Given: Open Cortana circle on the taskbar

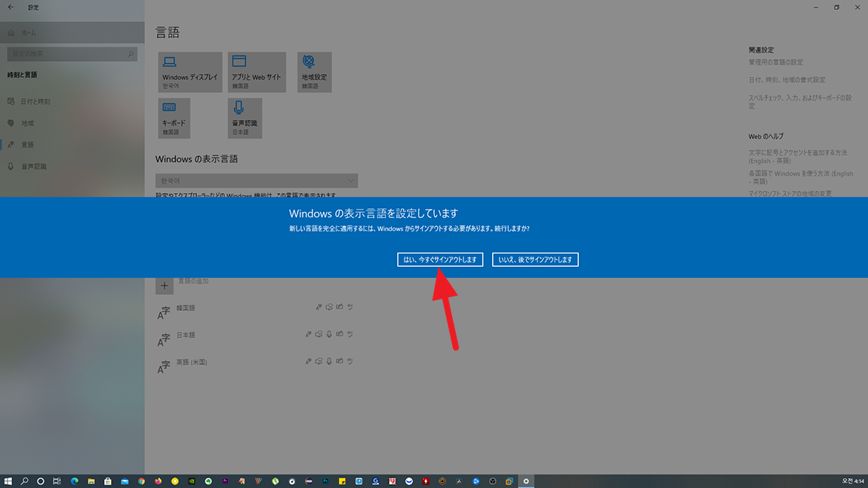Looking at the screenshot, I should pos(41,481).
